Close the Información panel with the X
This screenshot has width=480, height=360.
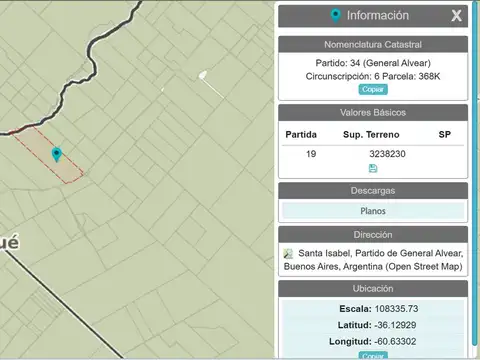(456, 16)
